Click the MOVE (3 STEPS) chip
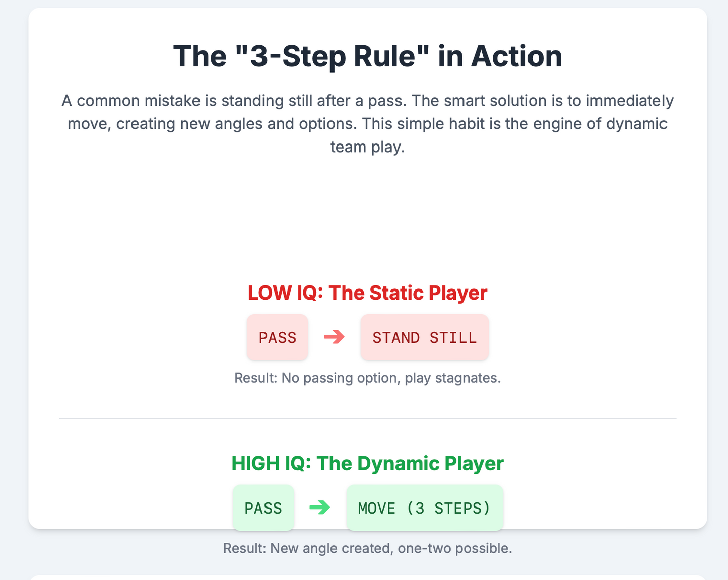This screenshot has height=580, width=728. point(425,507)
